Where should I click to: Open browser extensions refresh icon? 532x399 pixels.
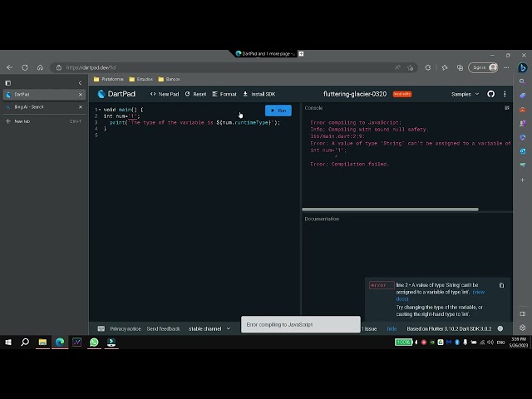(x=428, y=67)
